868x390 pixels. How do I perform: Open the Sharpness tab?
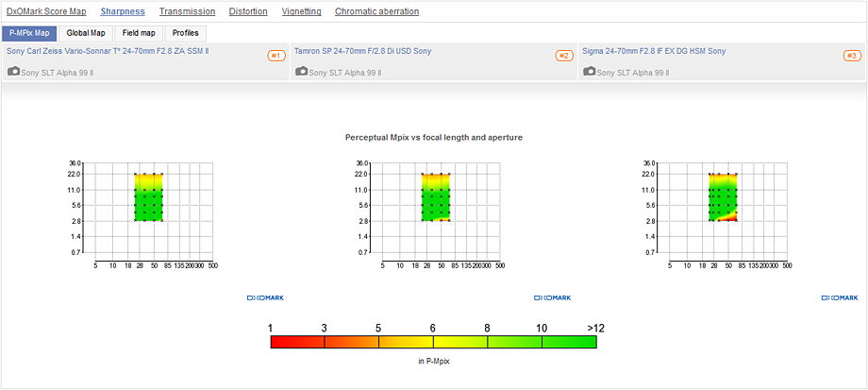point(123,11)
